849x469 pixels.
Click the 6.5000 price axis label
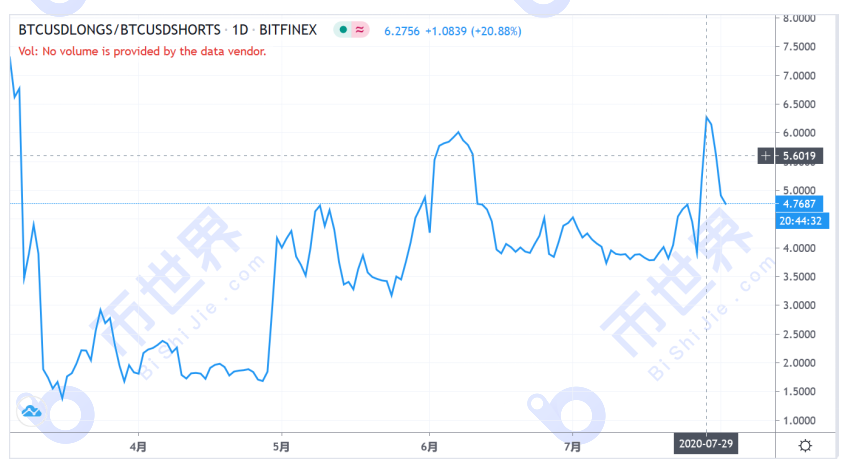tap(799, 105)
